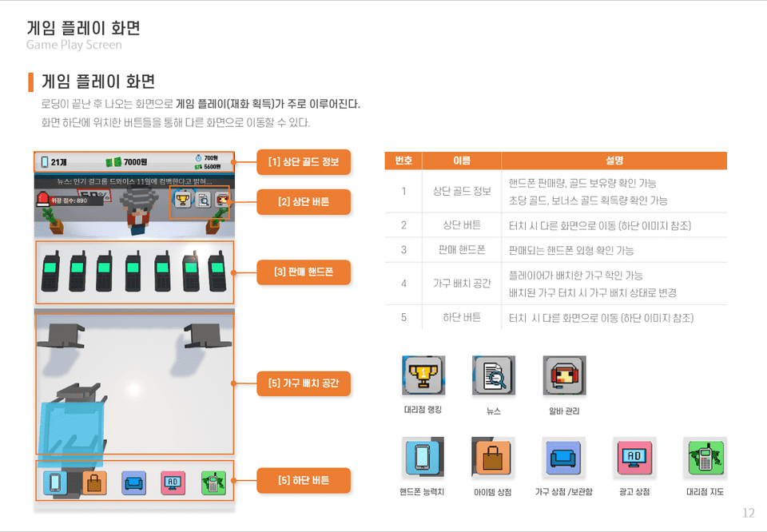Click the large 아이템 상점 bag icon

[x=493, y=457]
